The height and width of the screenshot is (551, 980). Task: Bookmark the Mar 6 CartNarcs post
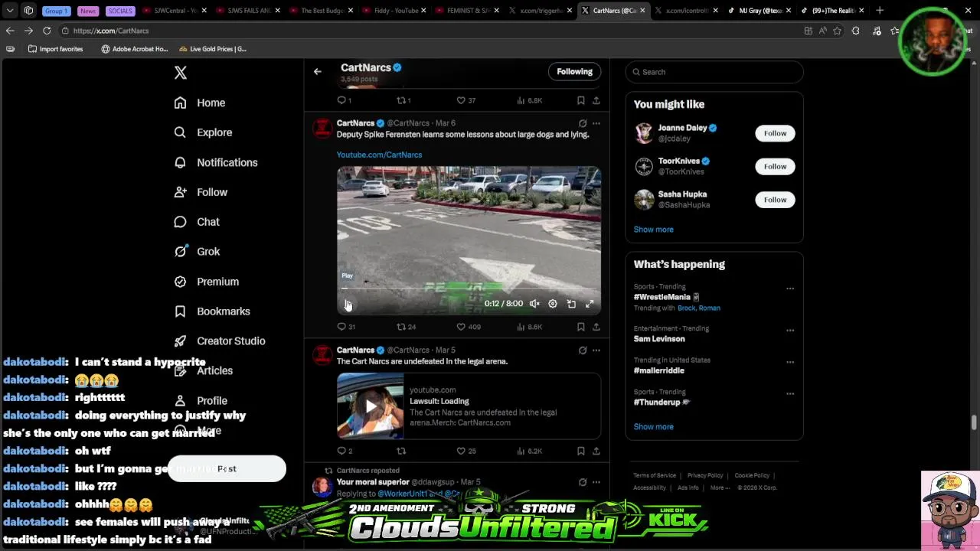point(580,327)
